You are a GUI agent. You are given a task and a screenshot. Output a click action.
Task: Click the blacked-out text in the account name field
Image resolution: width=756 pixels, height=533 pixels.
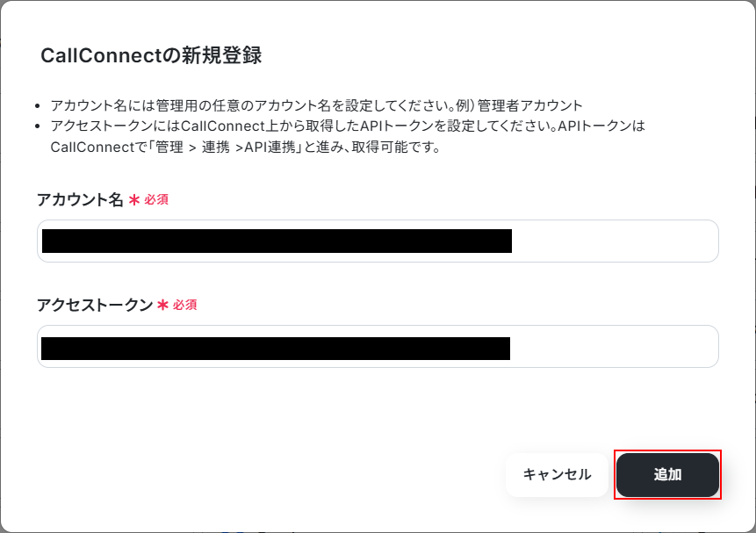coord(277,241)
